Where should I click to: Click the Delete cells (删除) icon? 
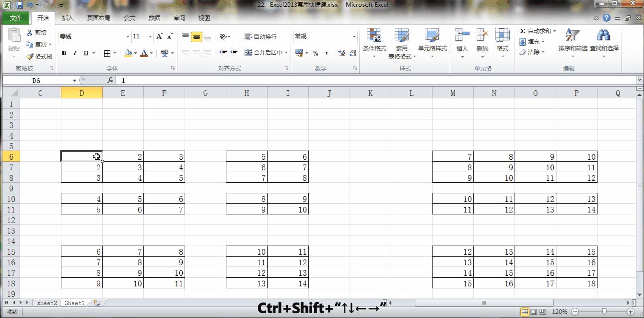pos(482,35)
